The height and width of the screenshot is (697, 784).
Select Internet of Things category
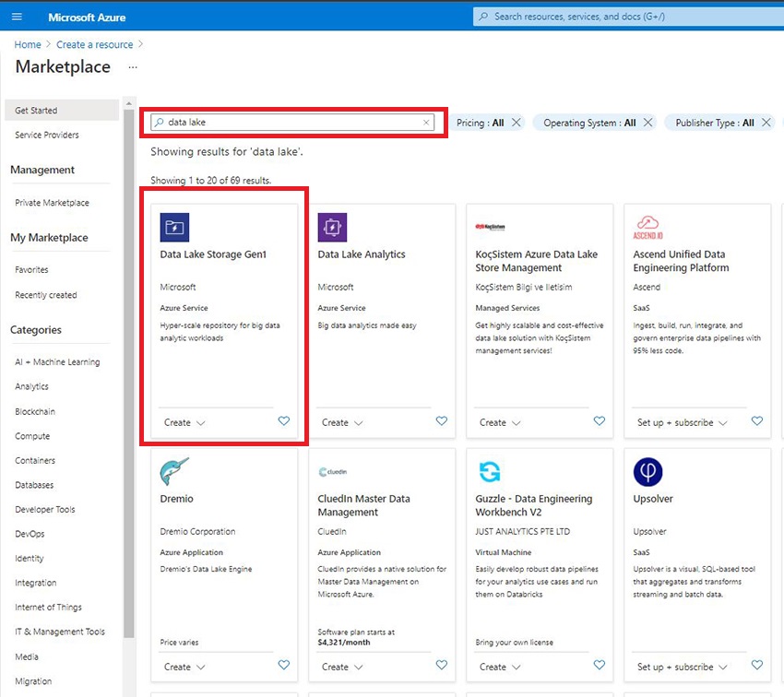click(x=49, y=608)
